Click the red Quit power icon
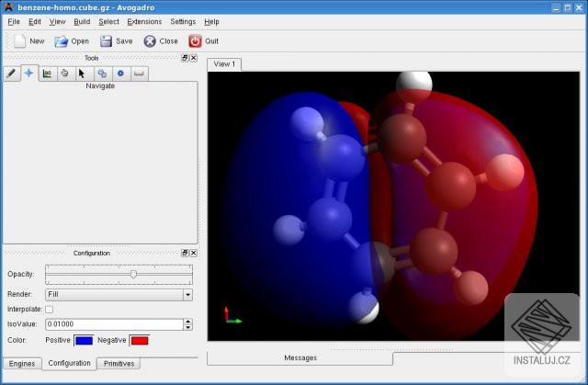 click(x=195, y=41)
